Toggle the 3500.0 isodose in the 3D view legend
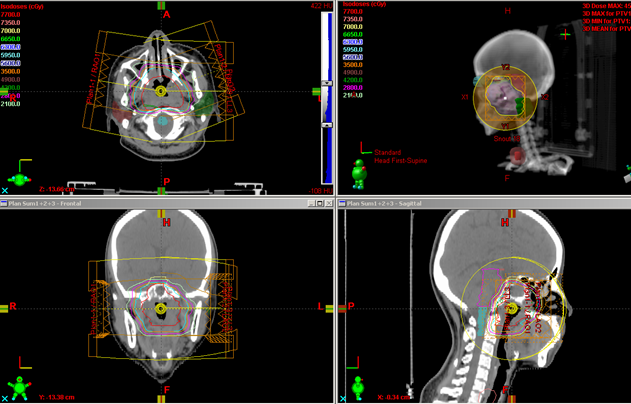The height and width of the screenshot is (404, 631). pyautogui.click(x=353, y=65)
